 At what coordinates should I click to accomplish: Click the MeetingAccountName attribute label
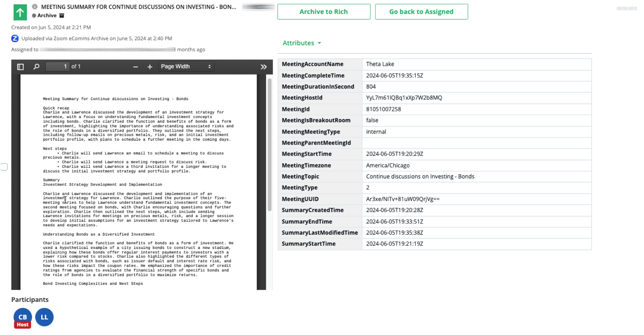tap(312, 64)
